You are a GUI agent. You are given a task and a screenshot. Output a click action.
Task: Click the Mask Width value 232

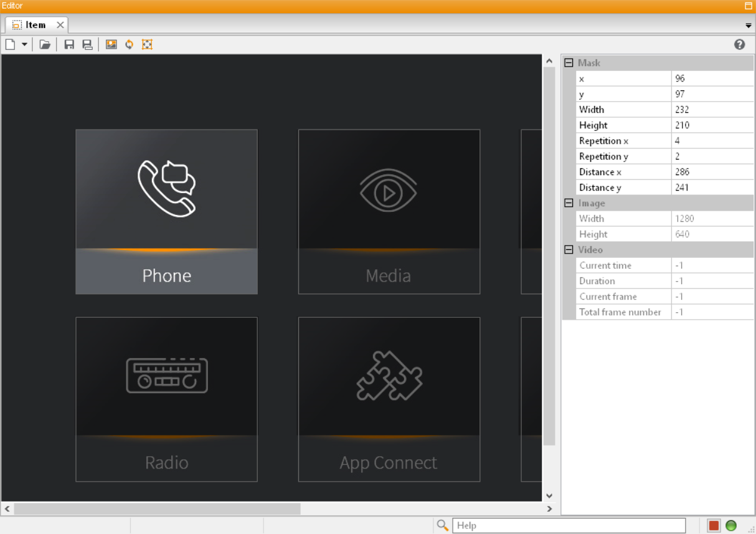(x=712, y=110)
